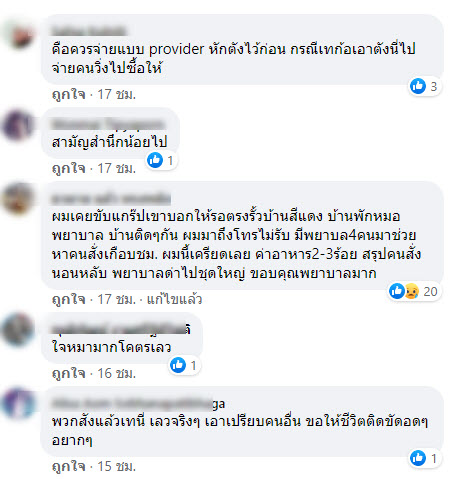Screen dimensions: 465x479
Task: Click sad face reaction on Grab driver comment
Action: click(x=412, y=291)
